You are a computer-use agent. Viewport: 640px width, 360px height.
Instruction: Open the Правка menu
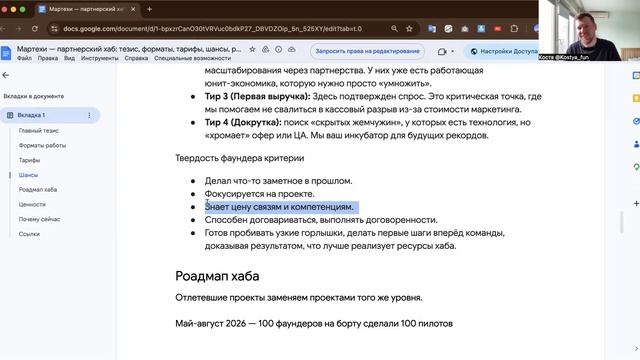click(x=48, y=58)
